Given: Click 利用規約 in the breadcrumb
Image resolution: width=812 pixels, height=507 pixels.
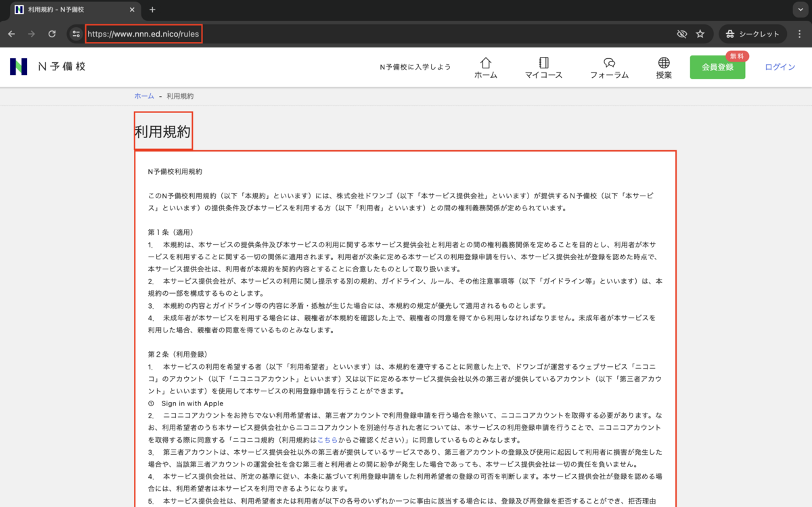Looking at the screenshot, I should pyautogui.click(x=180, y=96).
